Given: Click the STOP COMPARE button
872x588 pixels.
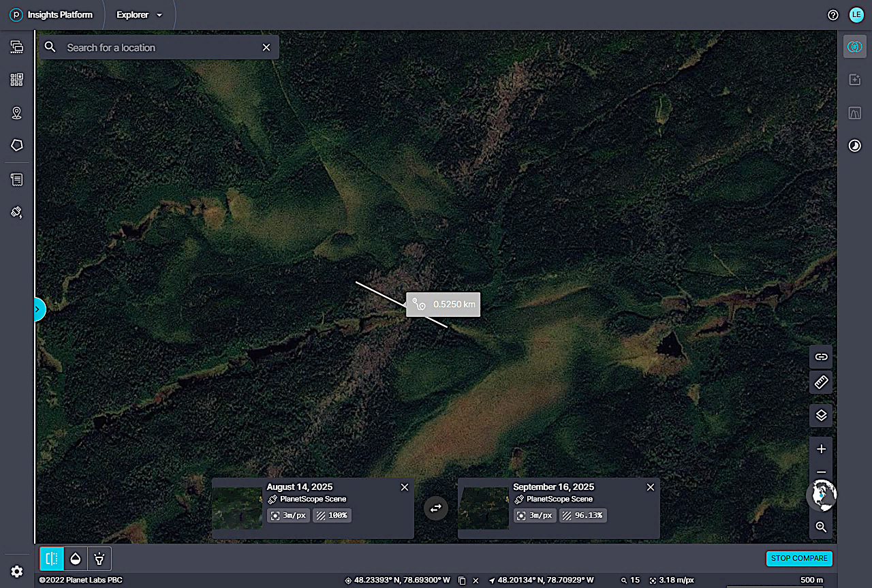Looking at the screenshot, I should coord(799,558).
